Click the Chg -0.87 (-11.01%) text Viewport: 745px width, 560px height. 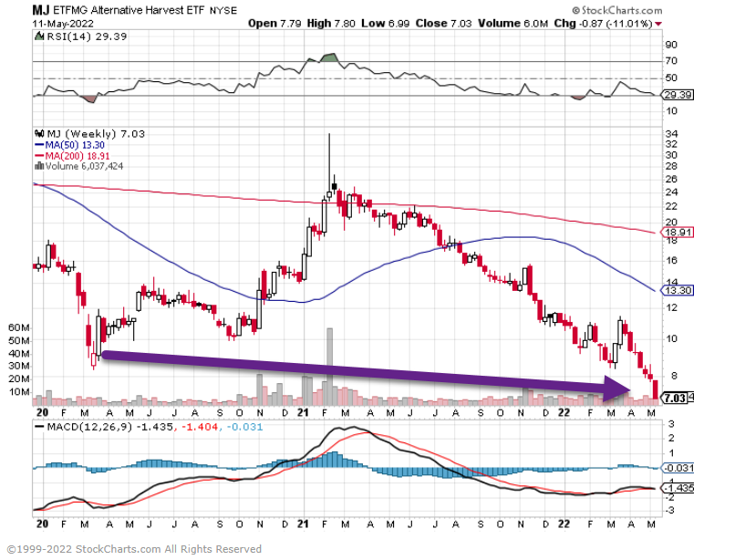pyautogui.click(x=603, y=24)
